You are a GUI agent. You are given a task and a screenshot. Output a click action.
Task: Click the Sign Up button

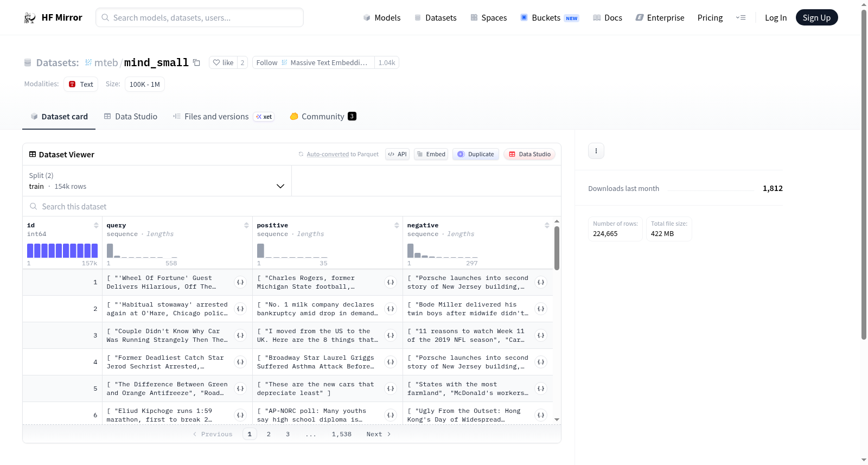click(816, 17)
